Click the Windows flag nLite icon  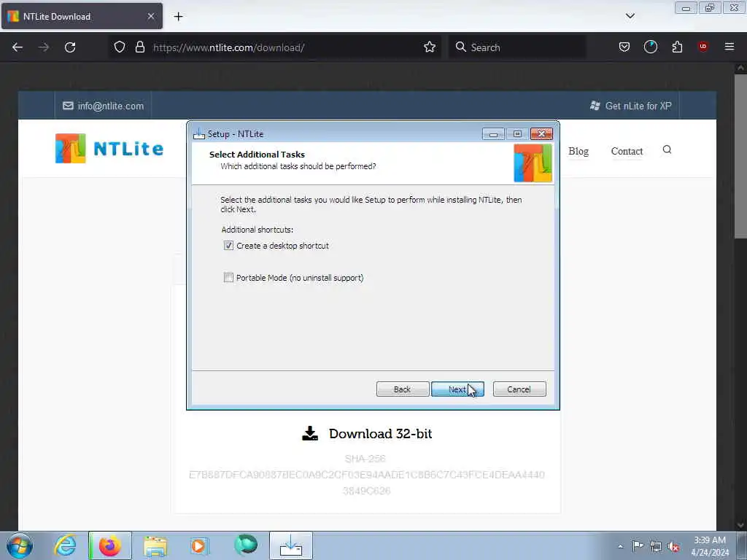tap(595, 106)
